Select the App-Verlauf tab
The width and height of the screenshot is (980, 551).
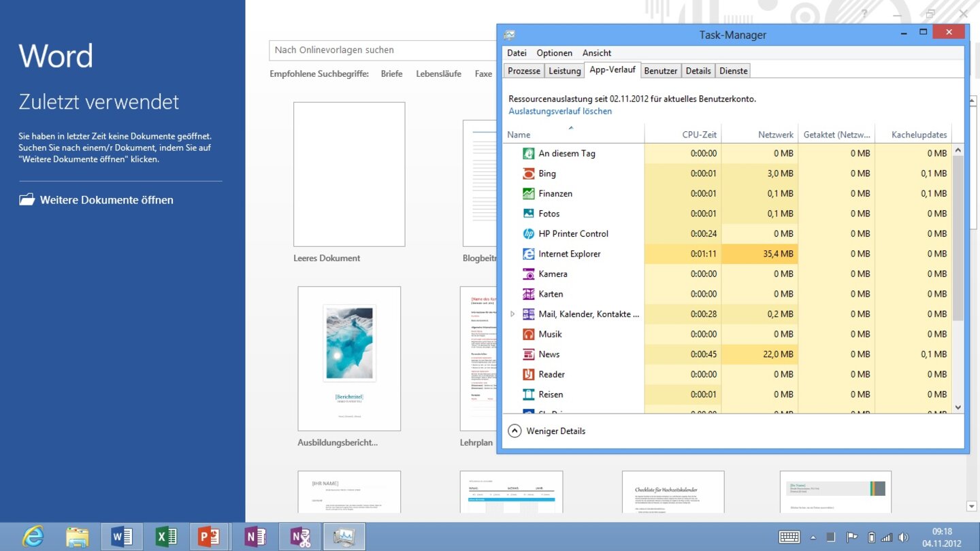(612, 69)
